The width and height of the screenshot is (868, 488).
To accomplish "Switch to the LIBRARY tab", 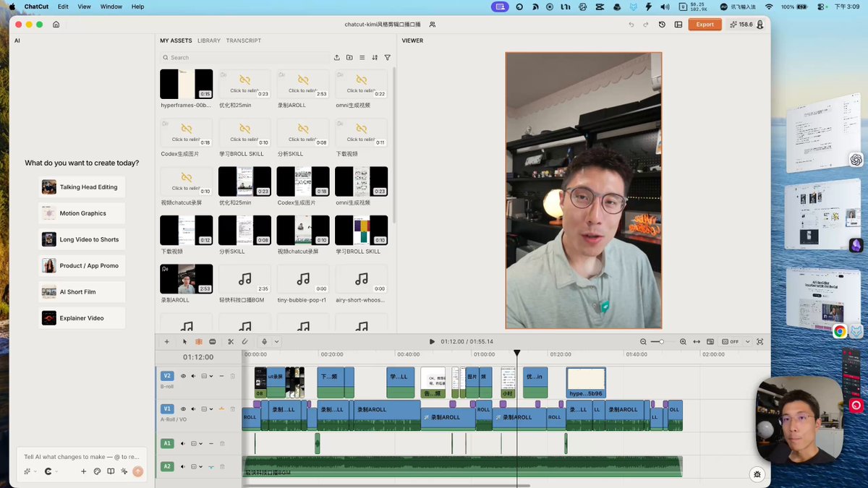I will click(209, 40).
